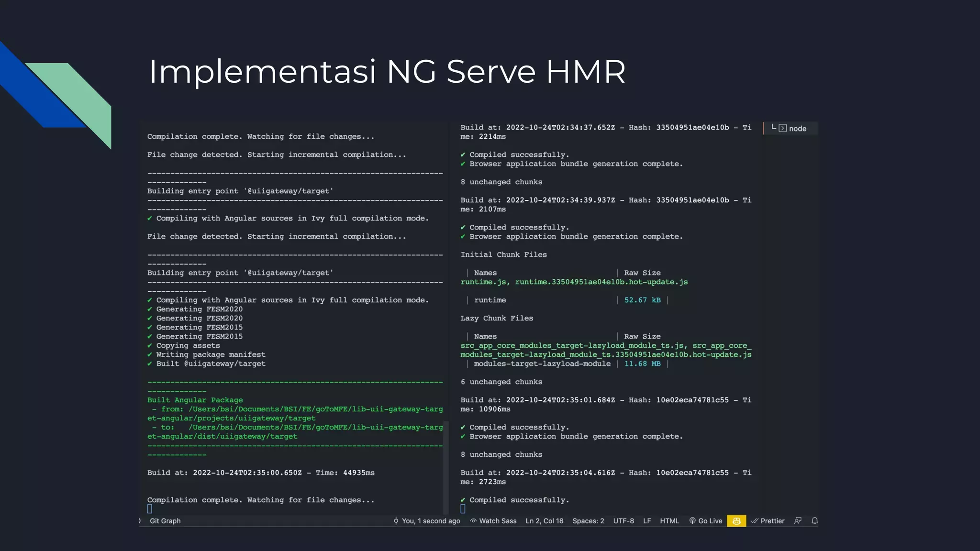Click the git commit icon beside 'You'
The height and width of the screenshot is (551, 980).
coord(396,521)
